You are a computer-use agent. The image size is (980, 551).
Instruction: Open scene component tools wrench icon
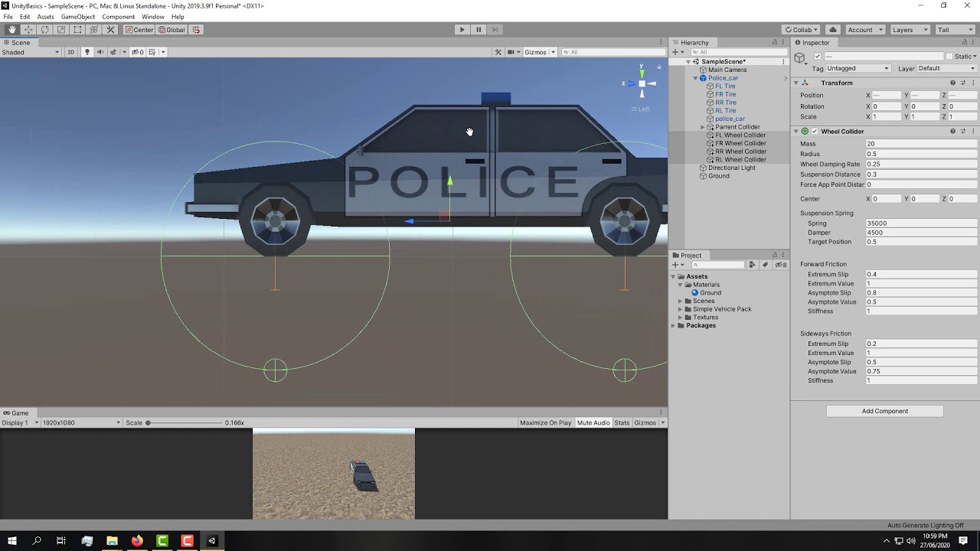point(498,52)
